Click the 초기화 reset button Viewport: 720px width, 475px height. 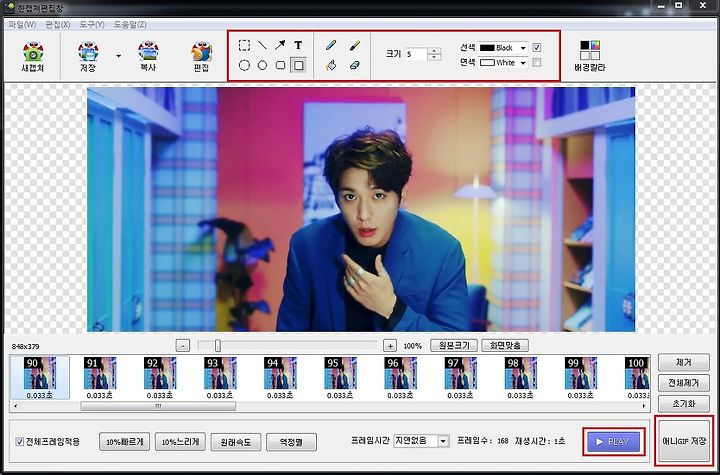click(683, 403)
